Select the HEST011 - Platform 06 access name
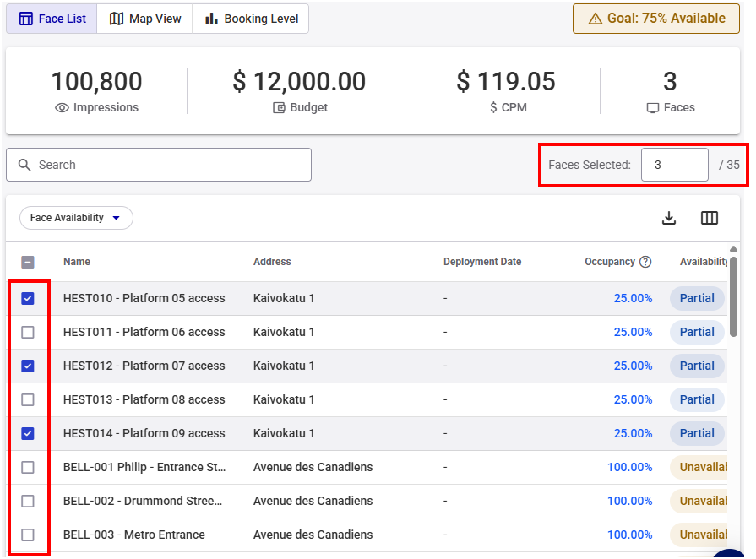This screenshot has height=559, width=756. coord(144,332)
